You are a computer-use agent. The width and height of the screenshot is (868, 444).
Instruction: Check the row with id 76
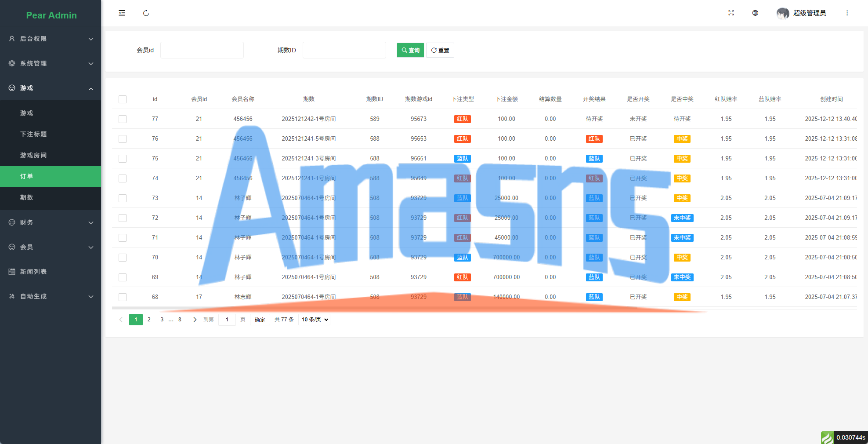pyautogui.click(x=123, y=139)
